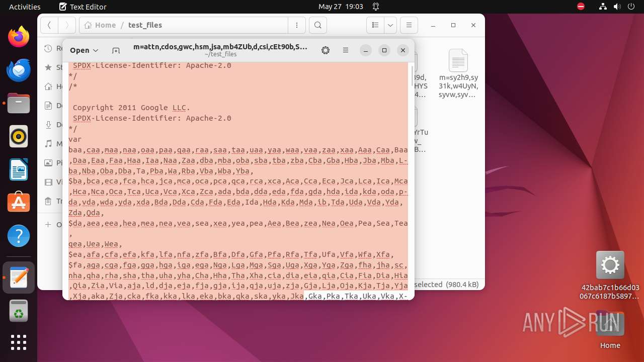The width and height of the screenshot is (644, 362).
Task: Open Files path bar options menu
Action: [x=297, y=25]
